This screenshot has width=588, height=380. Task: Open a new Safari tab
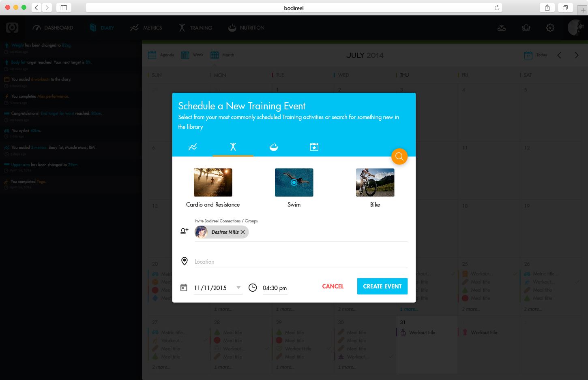click(583, 10)
